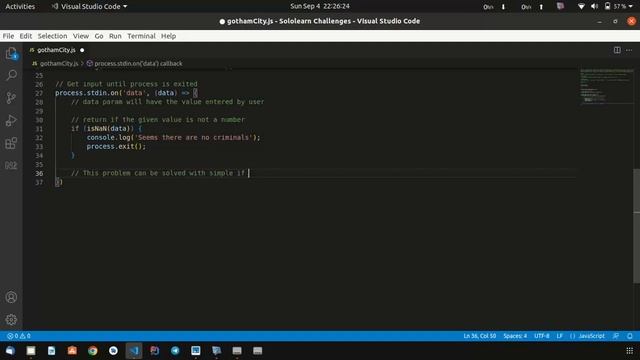Click errors and warnings counter in status bar

pyautogui.click(x=19, y=336)
